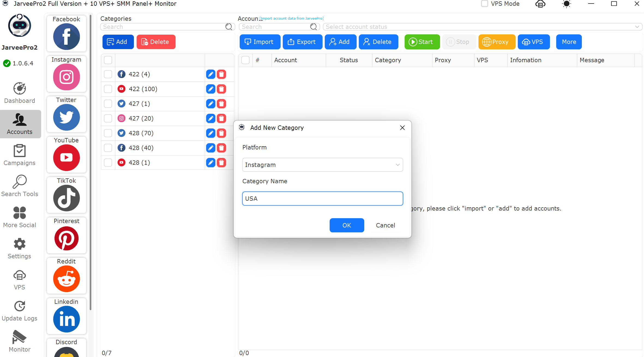Open the Linkedin platform icon

click(67, 319)
